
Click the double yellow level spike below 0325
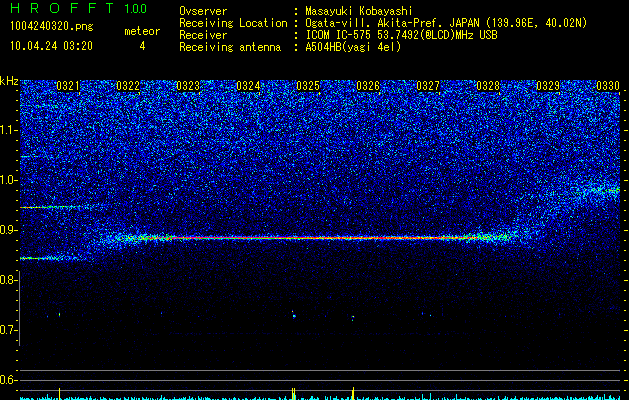click(294, 394)
